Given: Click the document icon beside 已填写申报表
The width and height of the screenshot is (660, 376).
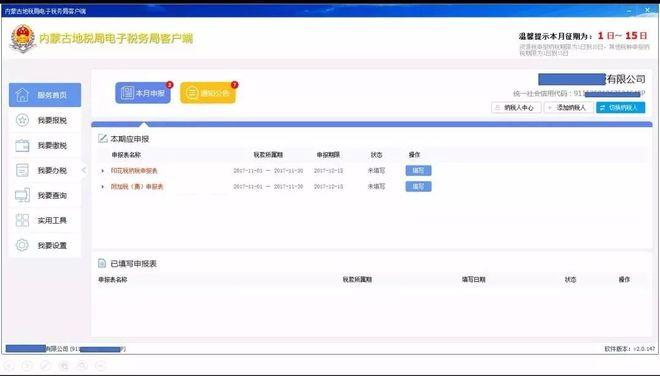Looking at the screenshot, I should [x=102, y=263].
